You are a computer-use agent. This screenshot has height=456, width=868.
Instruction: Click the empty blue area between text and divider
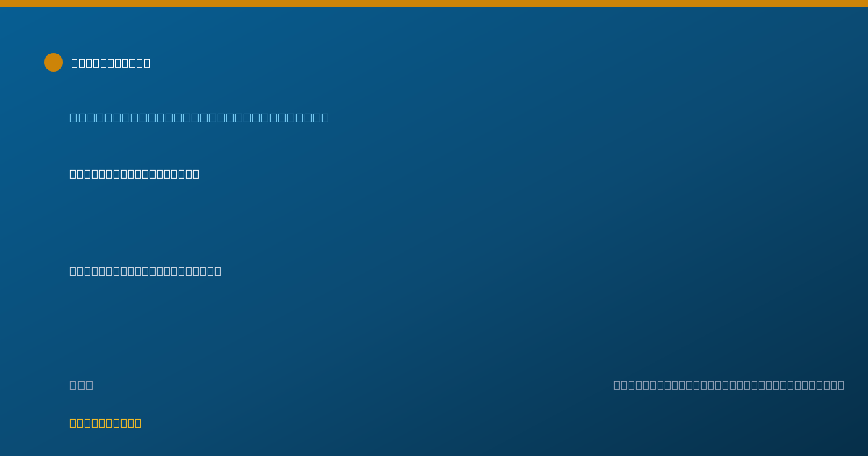pyautogui.click(x=434, y=310)
